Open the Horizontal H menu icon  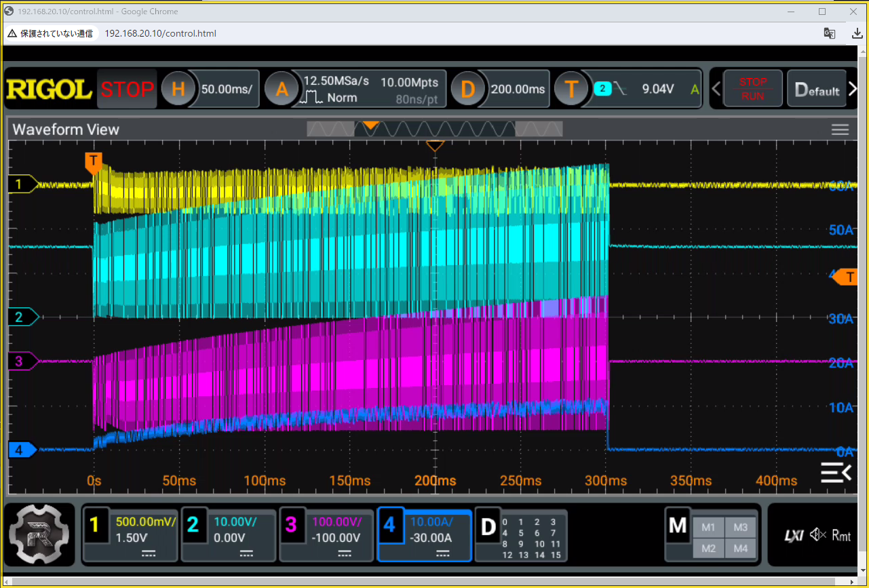[x=178, y=89]
